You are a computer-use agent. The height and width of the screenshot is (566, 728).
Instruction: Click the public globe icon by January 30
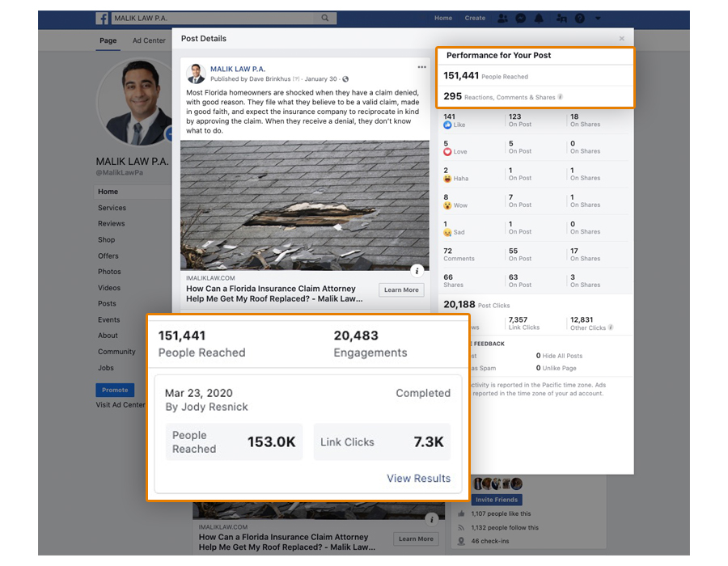tap(345, 79)
